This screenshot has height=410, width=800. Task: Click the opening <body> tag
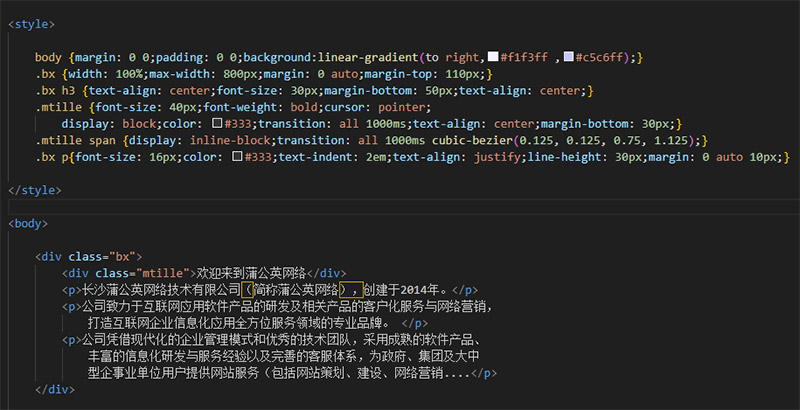[28, 223]
